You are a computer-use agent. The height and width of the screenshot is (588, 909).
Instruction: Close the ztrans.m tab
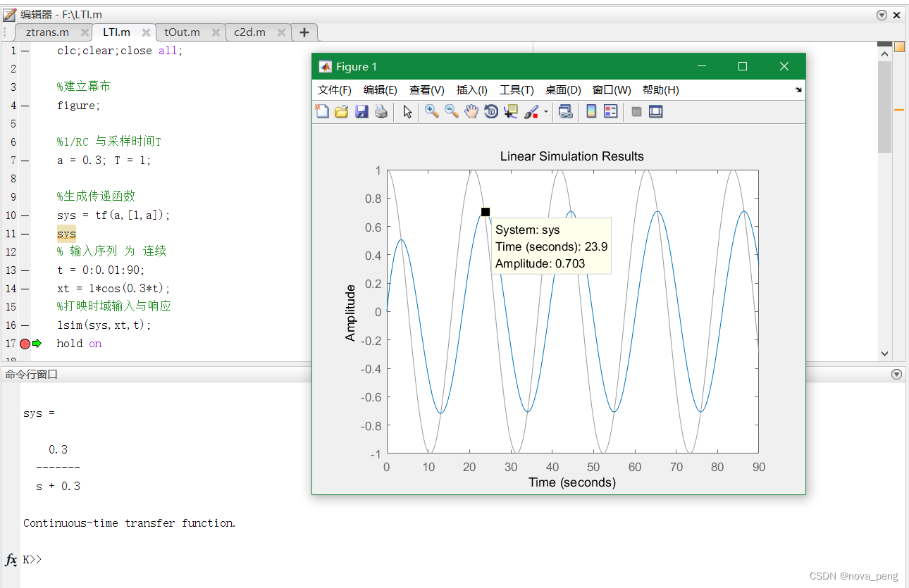pyautogui.click(x=85, y=32)
